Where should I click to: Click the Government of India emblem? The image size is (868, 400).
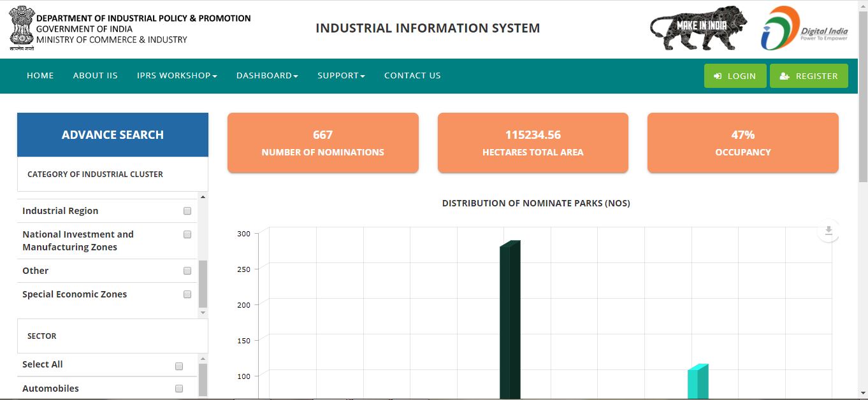pos(23,27)
